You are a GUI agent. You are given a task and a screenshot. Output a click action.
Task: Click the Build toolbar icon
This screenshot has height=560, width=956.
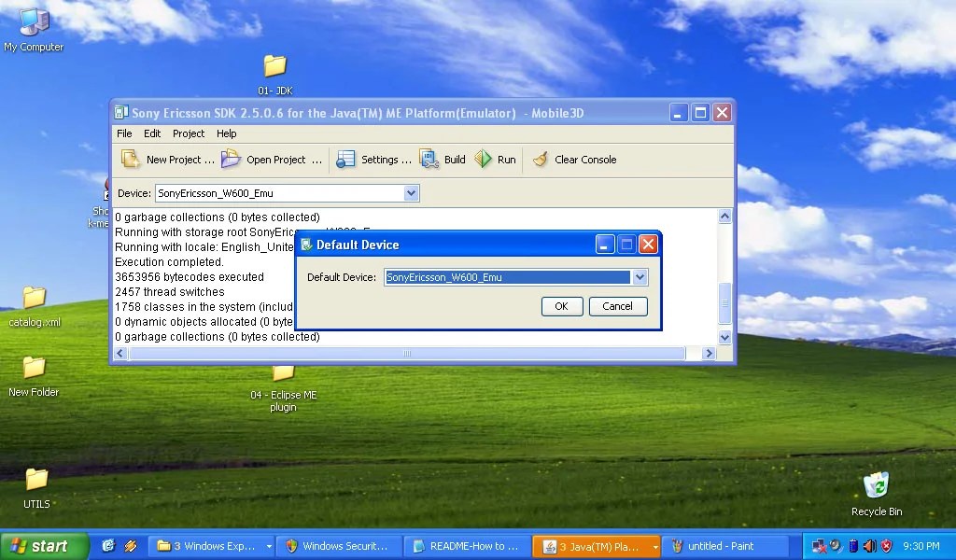point(429,160)
